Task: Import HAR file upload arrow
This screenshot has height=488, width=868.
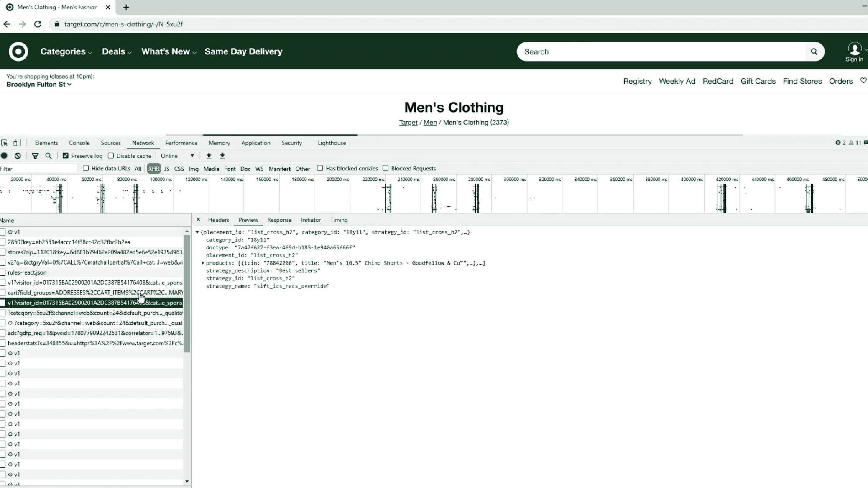Action: [209, 156]
